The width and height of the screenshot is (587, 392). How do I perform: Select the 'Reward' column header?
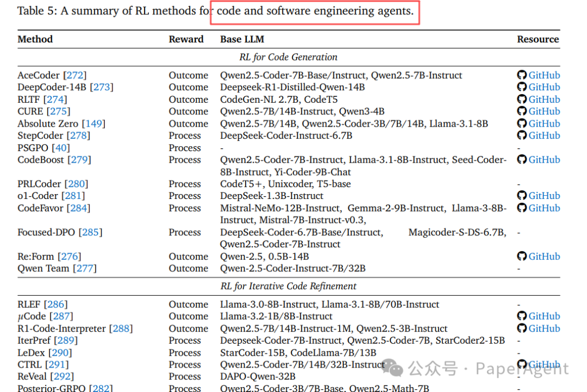click(x=186, y=39)
